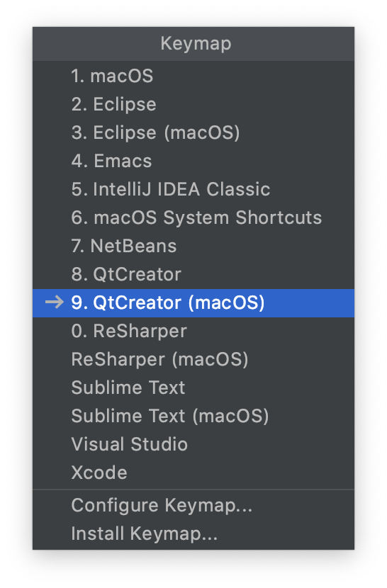Select ReSharper (macOS) keymap
Screen dimensions: 387x588
[x=193, y=360]
